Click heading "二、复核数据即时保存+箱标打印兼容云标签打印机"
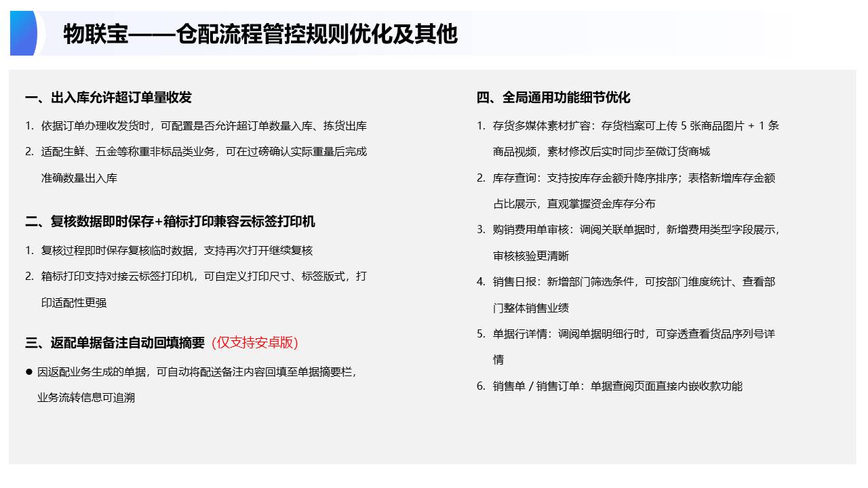 tap(170, 222)
